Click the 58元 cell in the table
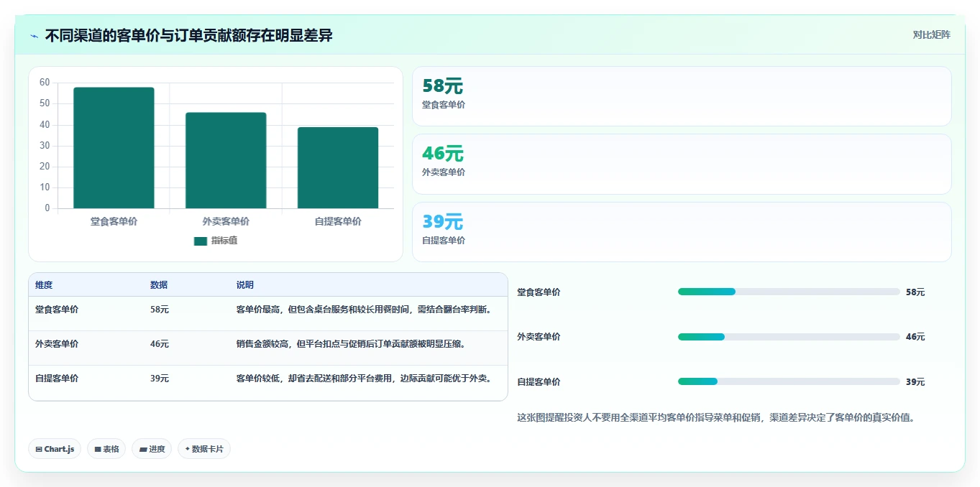Viewport: 980px width, 487px height. pyautogui.click(x=160, y=310)
